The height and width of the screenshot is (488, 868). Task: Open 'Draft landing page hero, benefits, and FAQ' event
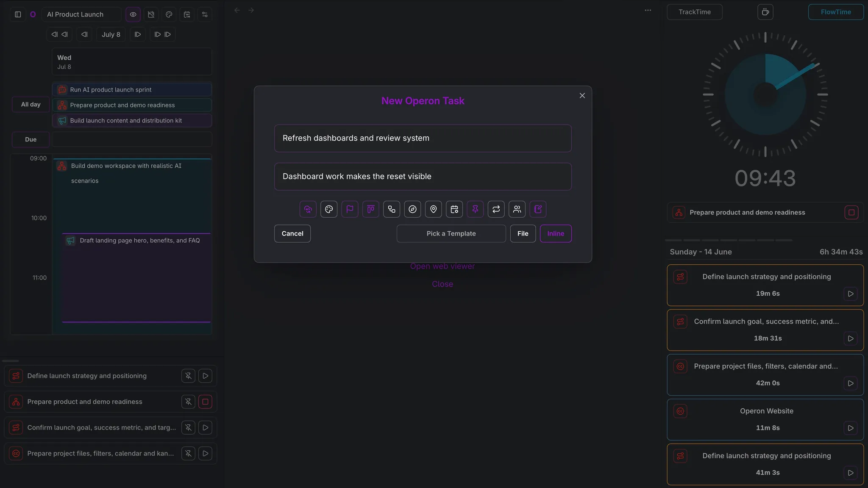click(x=136, y=277)
